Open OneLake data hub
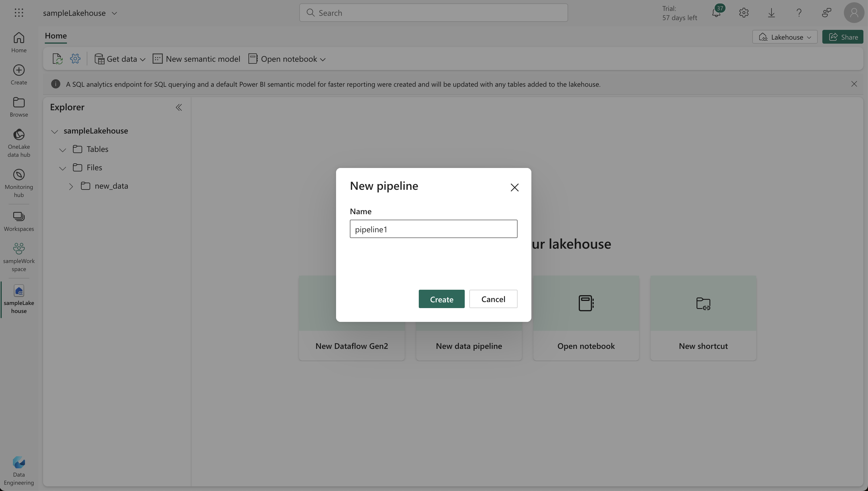Screen dimensions: 868x491 pyautogui.click(x=19, y=143)
